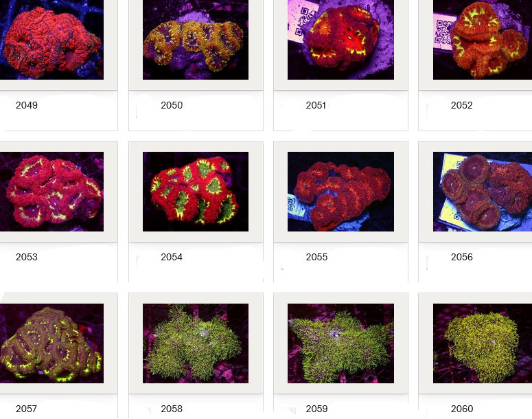Screen dimensions: 532x419
Task: Click the 2056 caption text
Action: pos(461,257)
